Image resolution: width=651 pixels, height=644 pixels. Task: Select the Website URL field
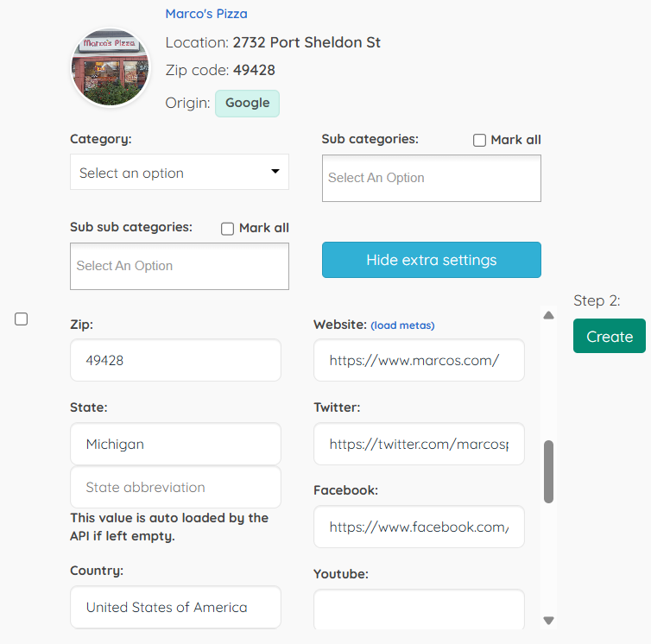point(419,360)
